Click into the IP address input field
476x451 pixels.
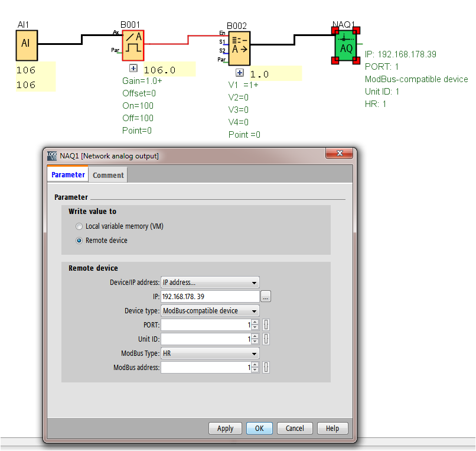click(210, 297)
